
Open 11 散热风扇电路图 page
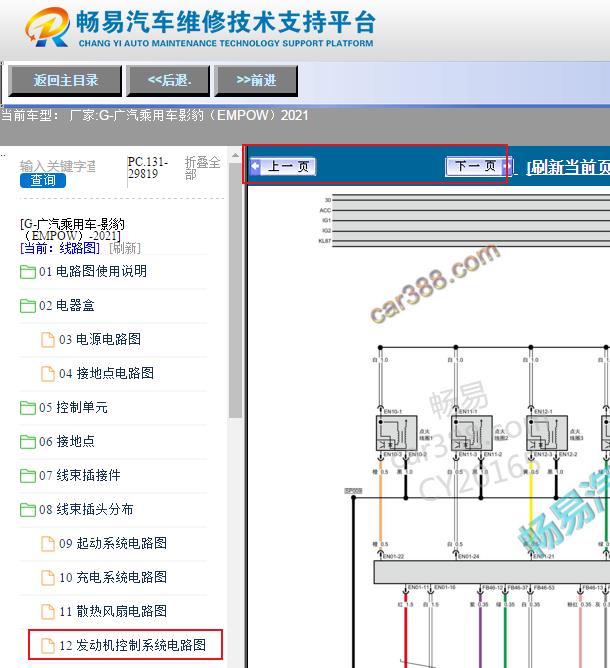pyautogui.click(x=113, y=612)
